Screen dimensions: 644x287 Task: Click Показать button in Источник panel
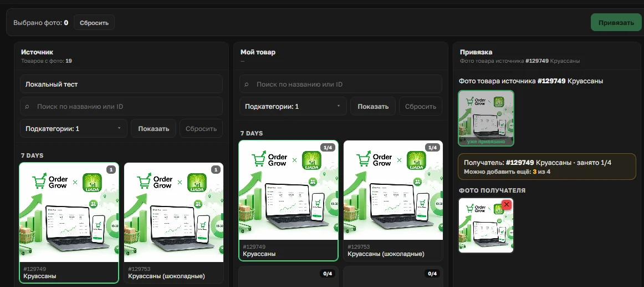point(154,129)
